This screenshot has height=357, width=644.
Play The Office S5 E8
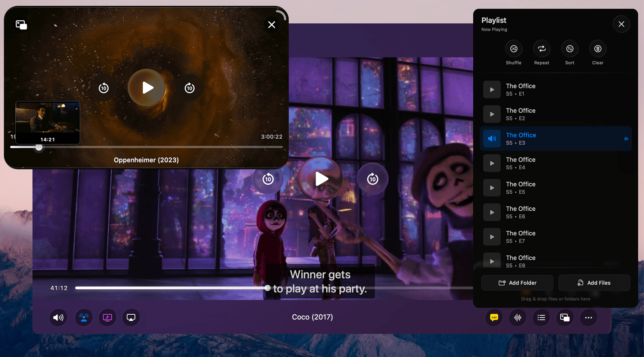coord(492,261)
